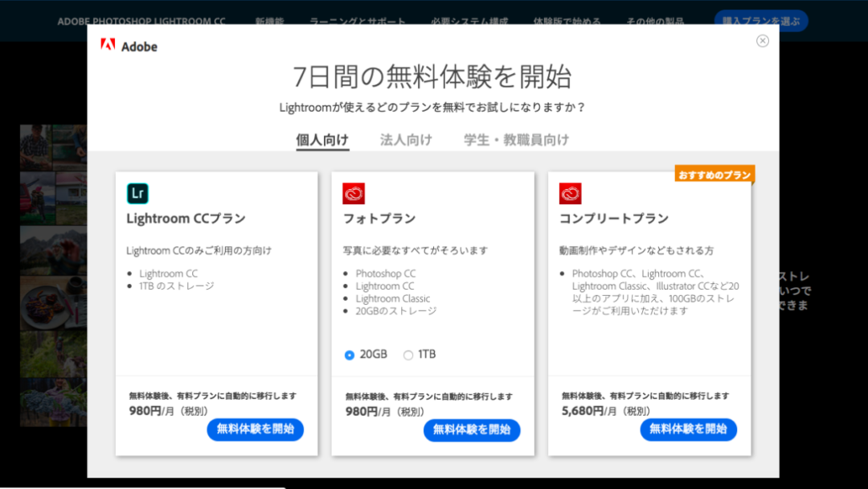Click the 7日間の無料体験を開始 headline
The height and width of the screenshot is (489, 868).
(x=432, y=76)
